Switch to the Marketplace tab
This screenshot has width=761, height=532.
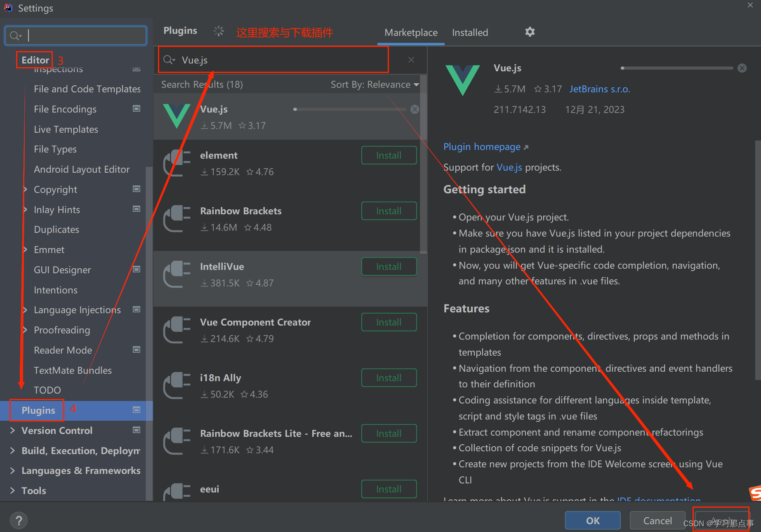(x=411, y=33)
